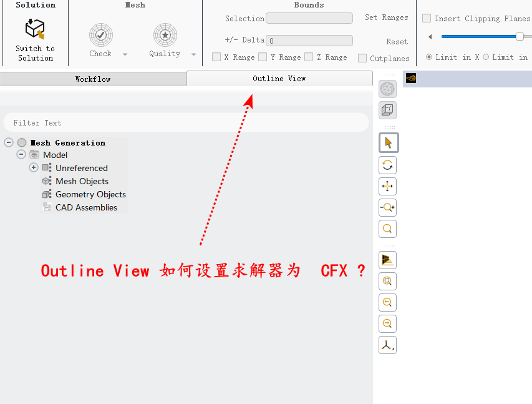Enable Insert Clipping Planes checkbox
The width and height of the screenshot is (532, 404).
pos(427,18)
